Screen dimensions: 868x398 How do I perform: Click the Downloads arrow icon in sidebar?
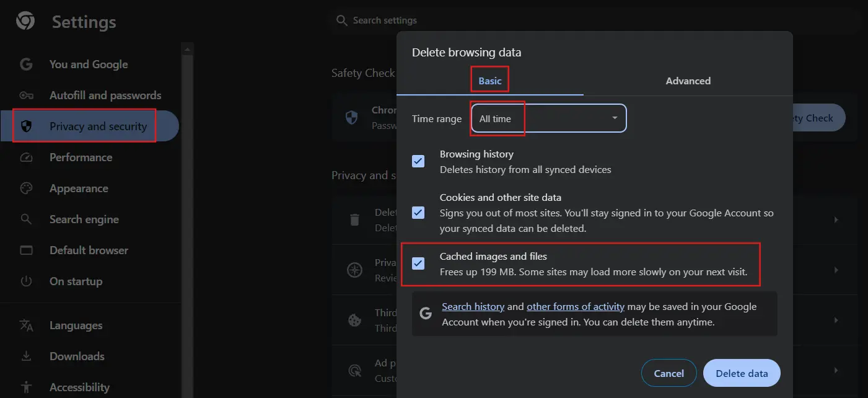[x=26, y=356]
